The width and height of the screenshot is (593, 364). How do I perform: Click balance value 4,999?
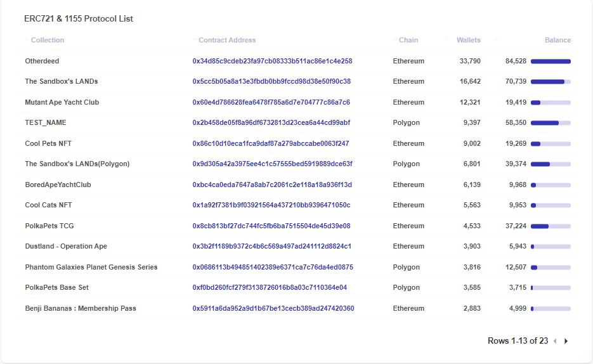(x=518, y=308)
